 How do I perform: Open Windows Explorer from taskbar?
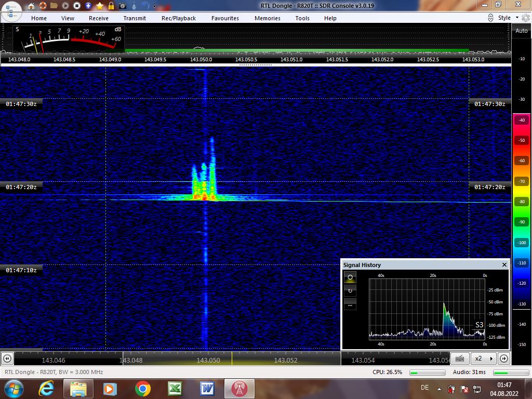[x=78, y=389]
